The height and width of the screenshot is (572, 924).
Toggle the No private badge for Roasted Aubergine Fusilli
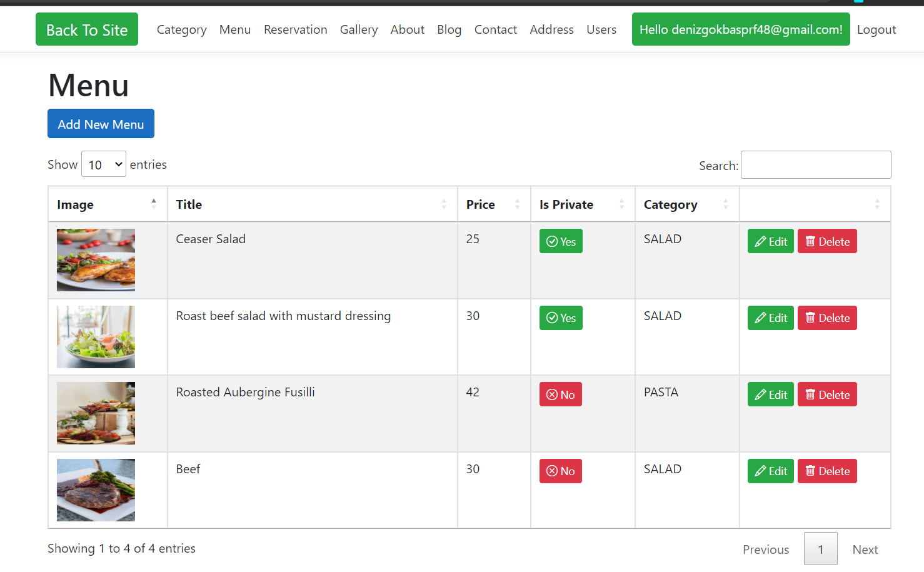[561, 395]
